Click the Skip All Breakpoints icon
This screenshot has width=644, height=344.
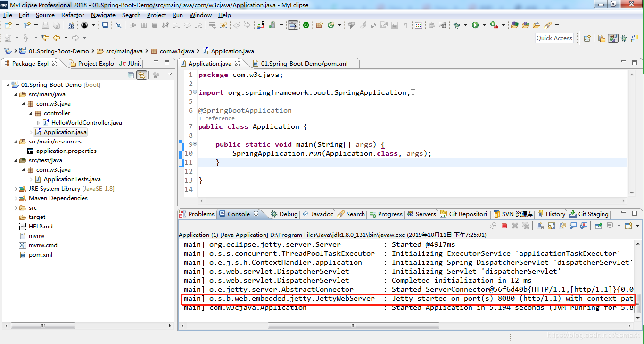[x=118, y=25]
